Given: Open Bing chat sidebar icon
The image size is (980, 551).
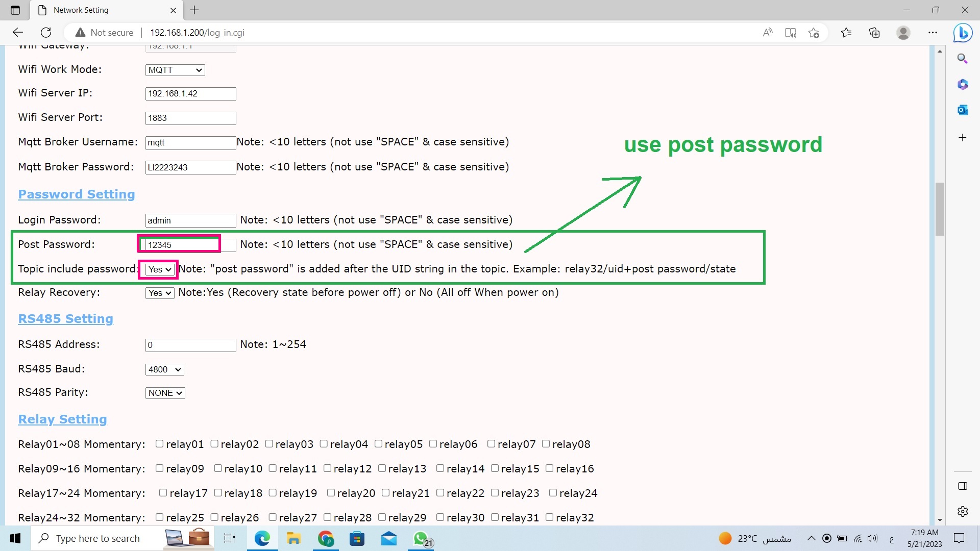Looking at the screenshot, I should 963,33.
